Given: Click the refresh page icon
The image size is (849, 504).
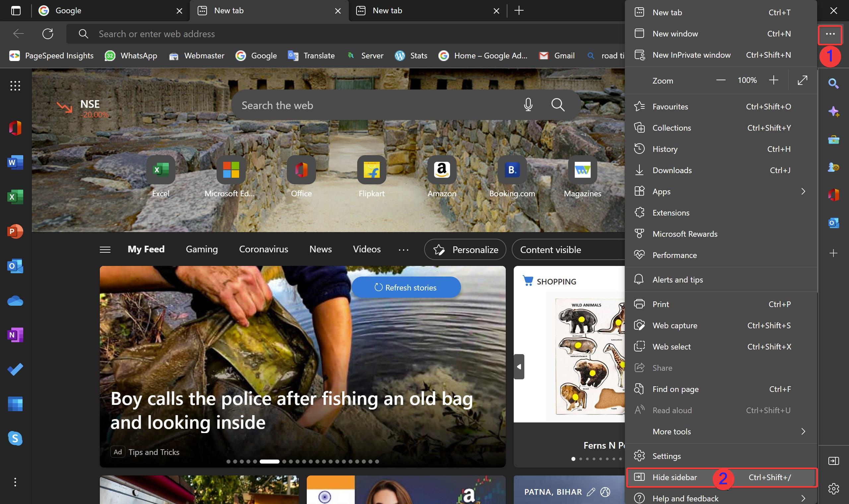Looking at the screenshot, I should coord(47,33).
